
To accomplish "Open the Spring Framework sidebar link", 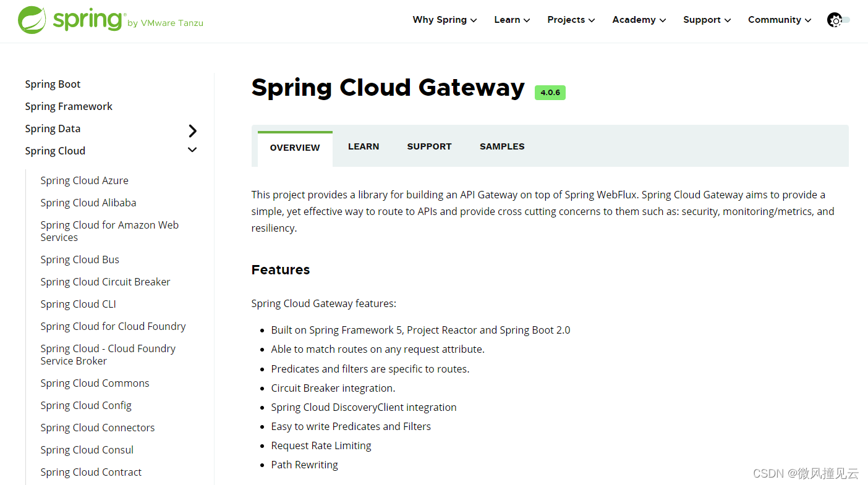I will (69, 106).
